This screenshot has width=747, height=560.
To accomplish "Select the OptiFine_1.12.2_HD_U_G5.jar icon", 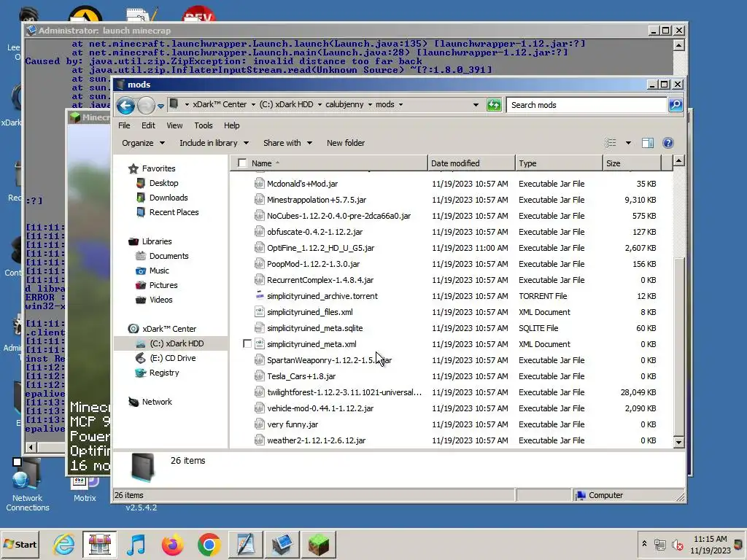I will (259, 248).
